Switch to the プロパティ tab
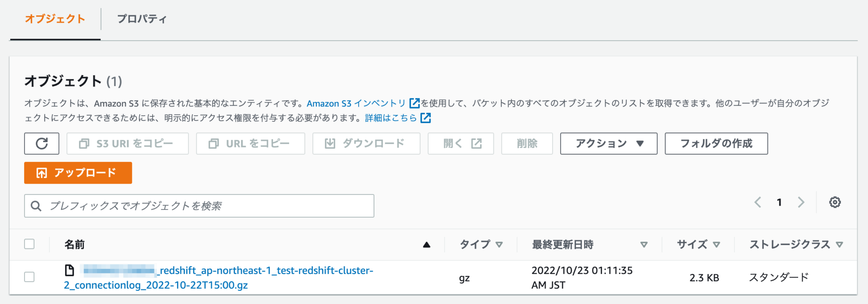 pyautogui.click(x=142, y=19)
